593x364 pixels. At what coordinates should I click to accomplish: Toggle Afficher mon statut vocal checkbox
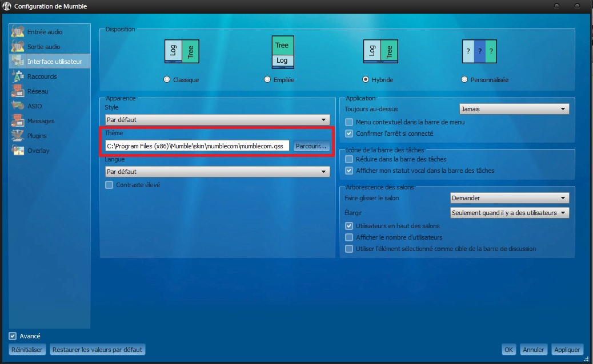(349, 170)
